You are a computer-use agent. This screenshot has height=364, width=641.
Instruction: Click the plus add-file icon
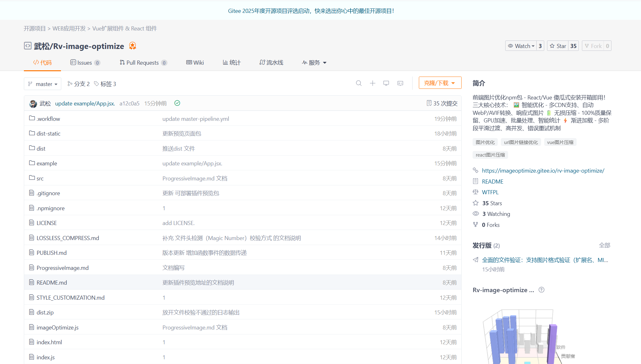(372, 83)
